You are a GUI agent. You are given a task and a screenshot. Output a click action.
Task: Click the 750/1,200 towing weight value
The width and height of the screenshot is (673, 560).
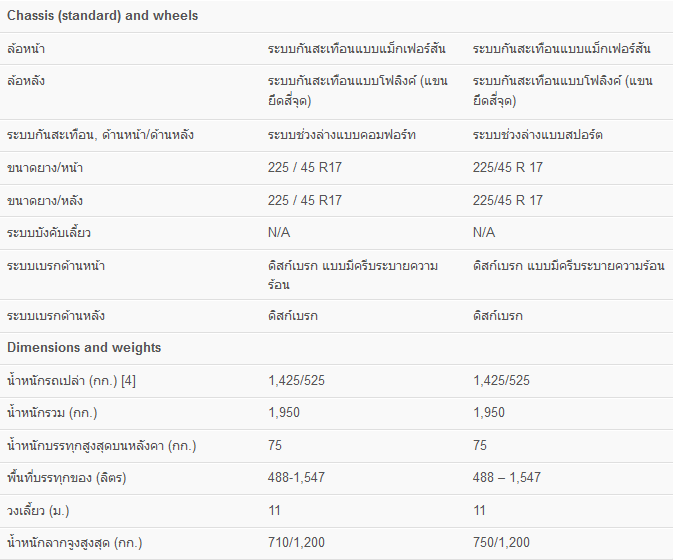pos(502,543)
